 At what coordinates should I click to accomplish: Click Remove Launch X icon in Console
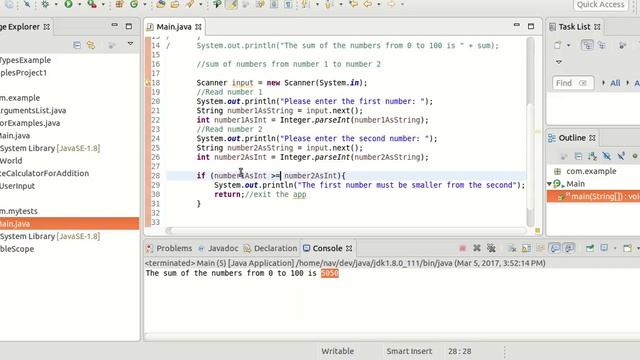pyautogui.click(x=476, y=248)
